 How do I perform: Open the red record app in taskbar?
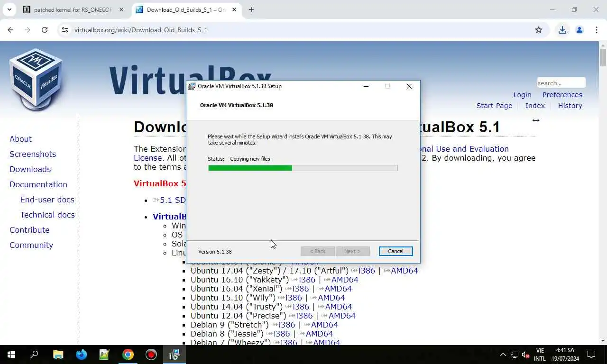pos(151,355)
